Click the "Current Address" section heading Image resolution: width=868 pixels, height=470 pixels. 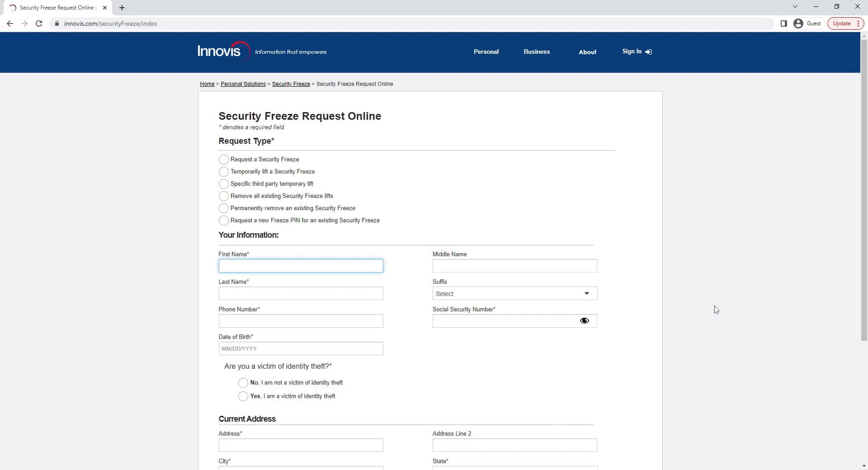(x=247, y=419)
